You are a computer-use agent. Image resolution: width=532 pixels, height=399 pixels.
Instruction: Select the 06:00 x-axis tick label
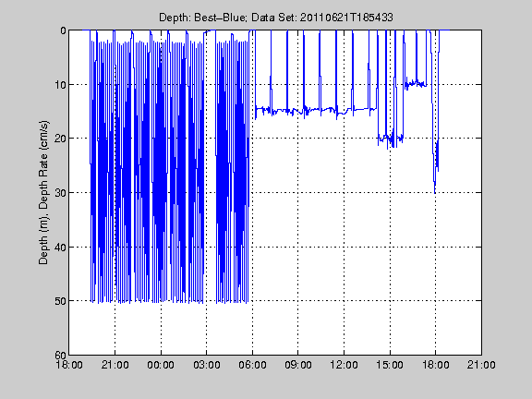(x=252, y=365)
